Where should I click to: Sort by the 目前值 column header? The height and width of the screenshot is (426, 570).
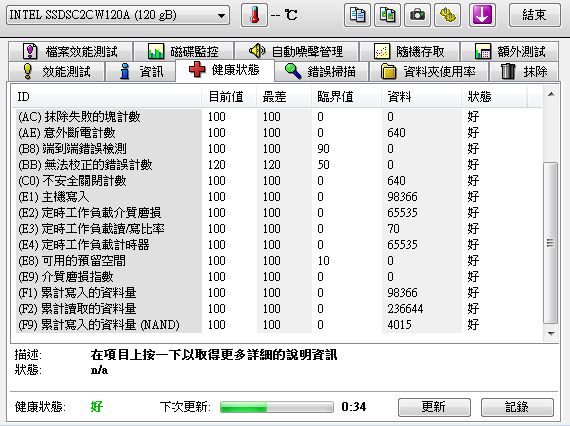[x=229, y=97]
